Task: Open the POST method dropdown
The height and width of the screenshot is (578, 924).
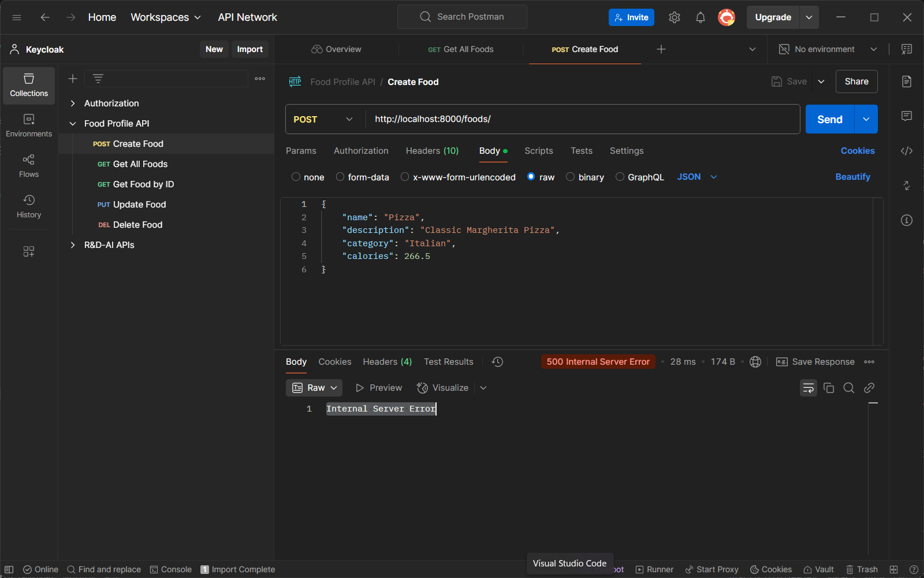Action: click(324, 119)
